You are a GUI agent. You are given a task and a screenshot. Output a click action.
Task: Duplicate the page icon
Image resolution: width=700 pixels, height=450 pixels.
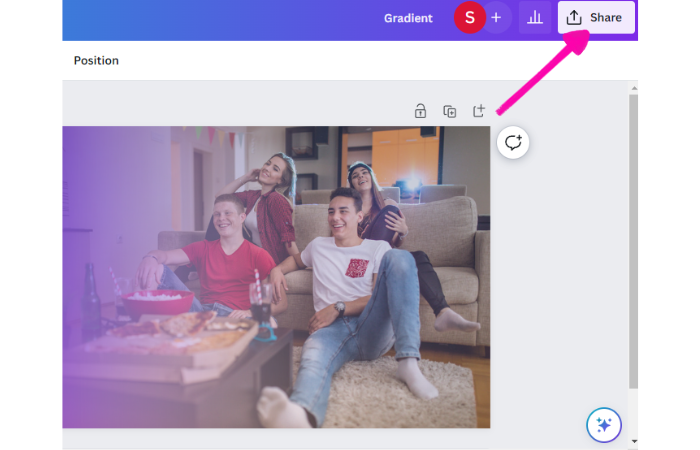(x=450, y=111)
